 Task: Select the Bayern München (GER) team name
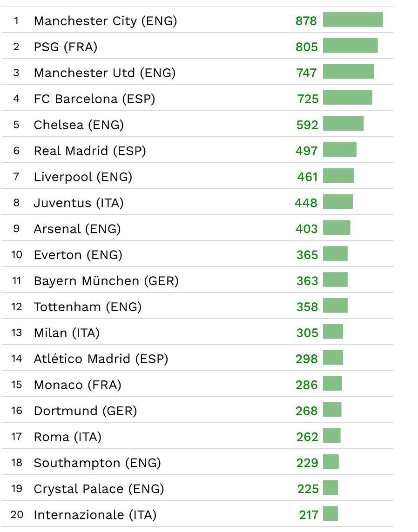(106, 281)
